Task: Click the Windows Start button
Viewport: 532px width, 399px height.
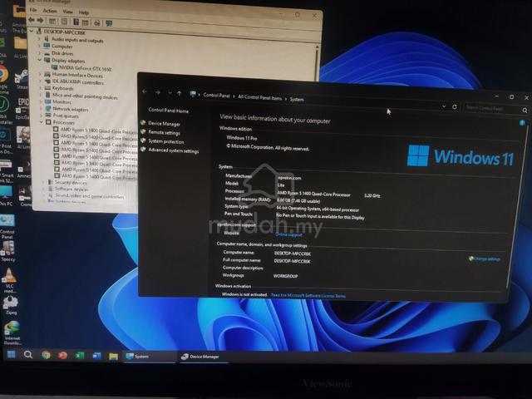Action: pos(11,355)
